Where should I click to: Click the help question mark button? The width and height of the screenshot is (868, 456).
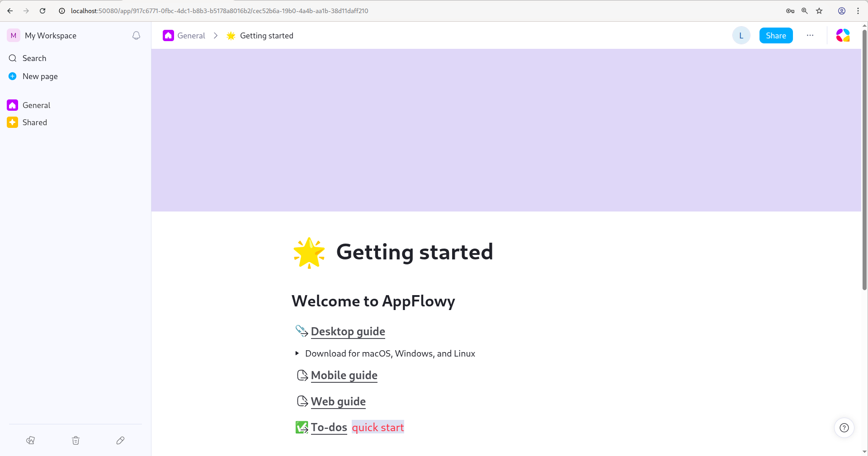[844, 428]
